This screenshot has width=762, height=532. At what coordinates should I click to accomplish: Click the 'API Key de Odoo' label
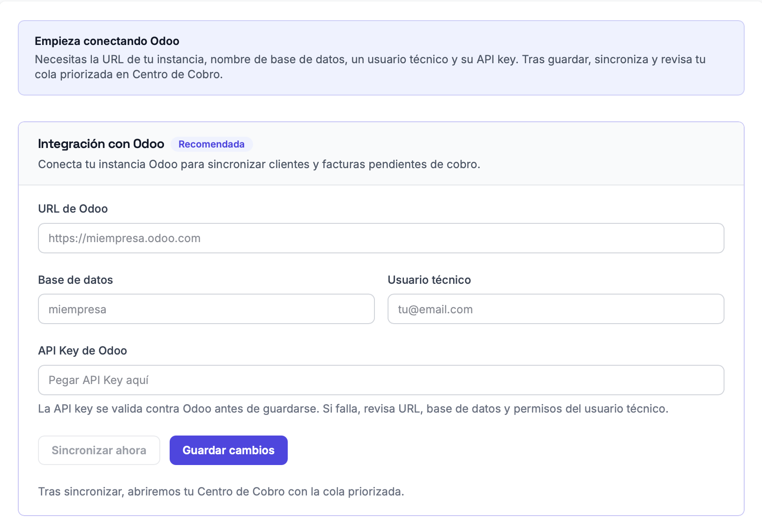pyautogui.click(x=82, y=351)
